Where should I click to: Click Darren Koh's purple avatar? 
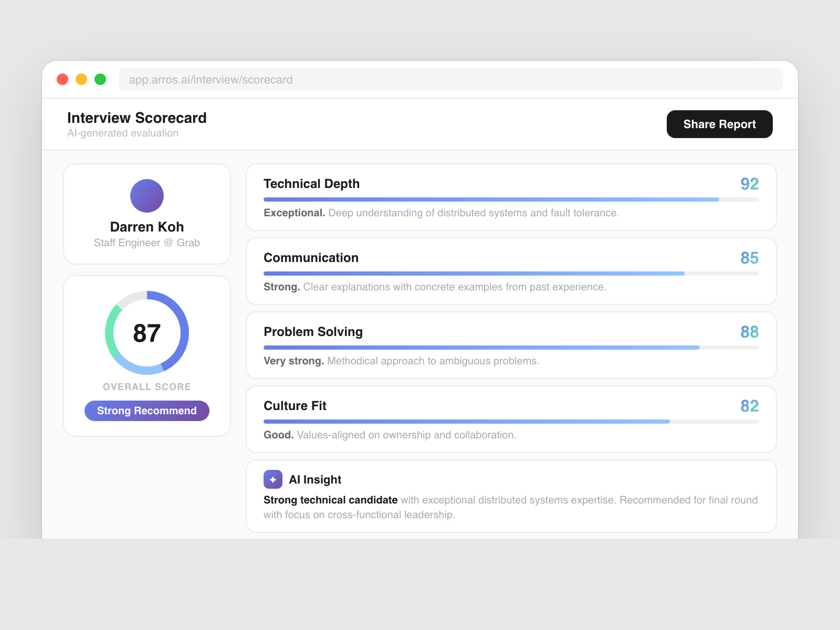coord(147,196)
